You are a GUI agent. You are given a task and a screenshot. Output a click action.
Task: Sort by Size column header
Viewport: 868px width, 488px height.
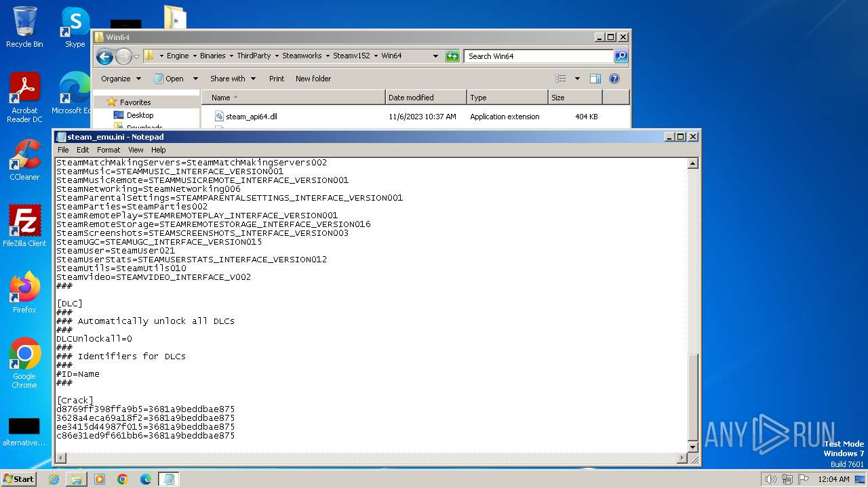(x=575, y=98)
